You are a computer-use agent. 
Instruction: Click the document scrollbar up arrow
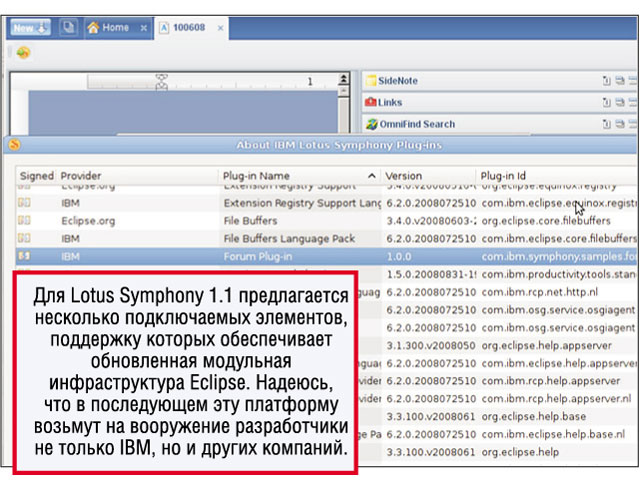(344, 90)
